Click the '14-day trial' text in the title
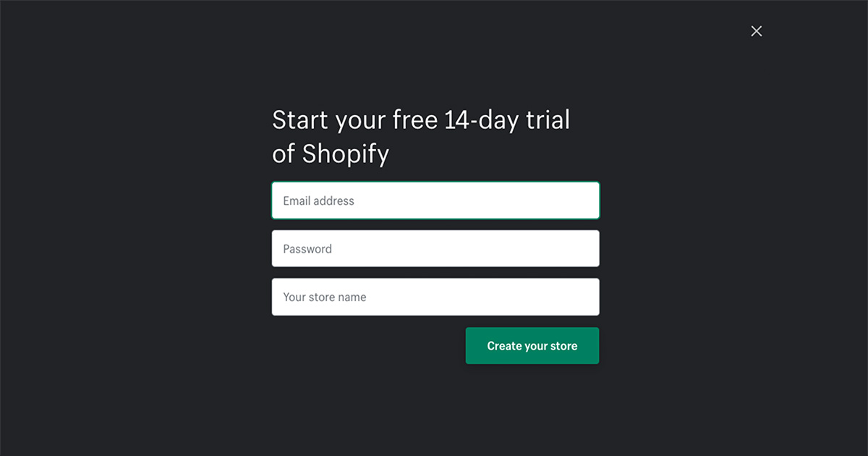Screen dimensions: 868x456 click(507, 120)
